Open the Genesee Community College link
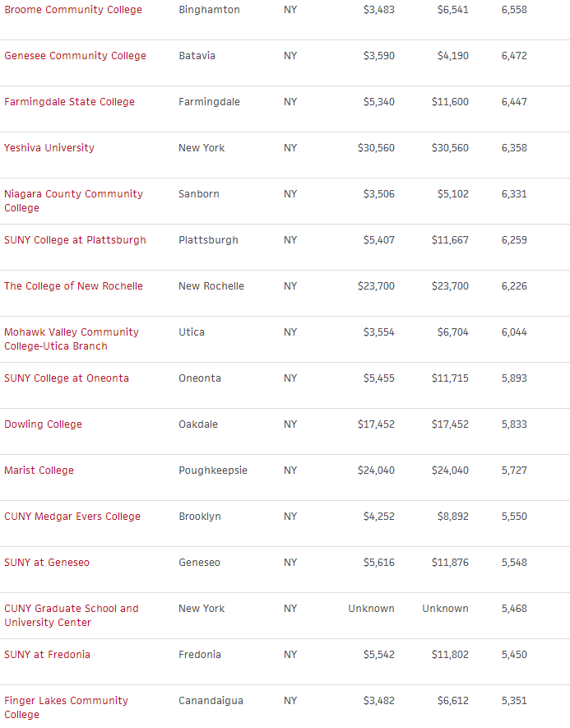 click(x=75, y=56)
